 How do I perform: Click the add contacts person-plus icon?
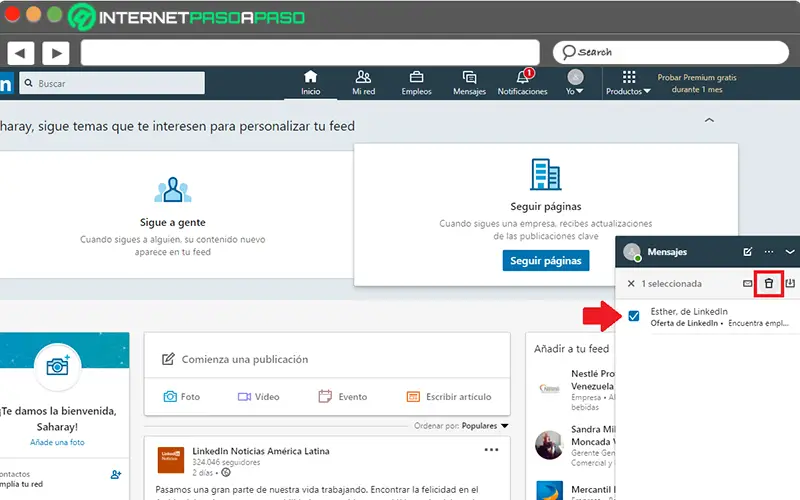[116, 474]
